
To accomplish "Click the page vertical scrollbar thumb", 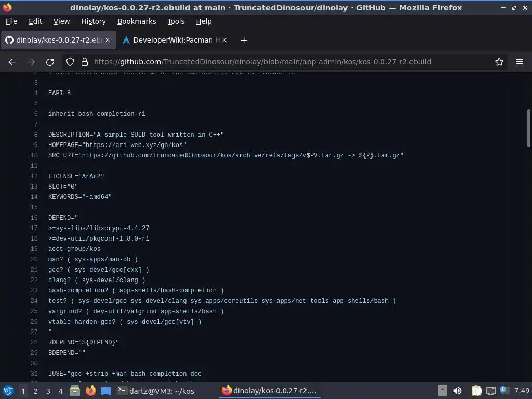I will [x=528, y=128].
